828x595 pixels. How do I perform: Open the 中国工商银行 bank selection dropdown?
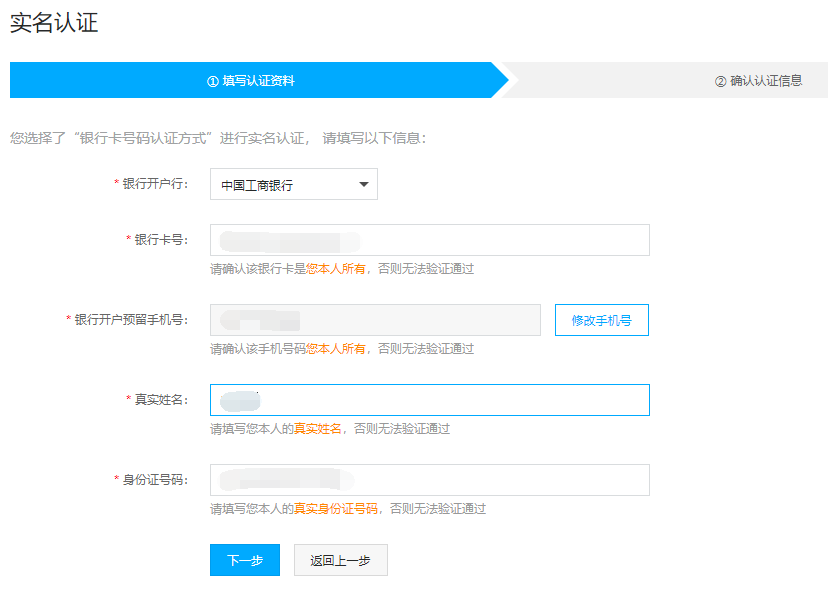pos(293,185)
